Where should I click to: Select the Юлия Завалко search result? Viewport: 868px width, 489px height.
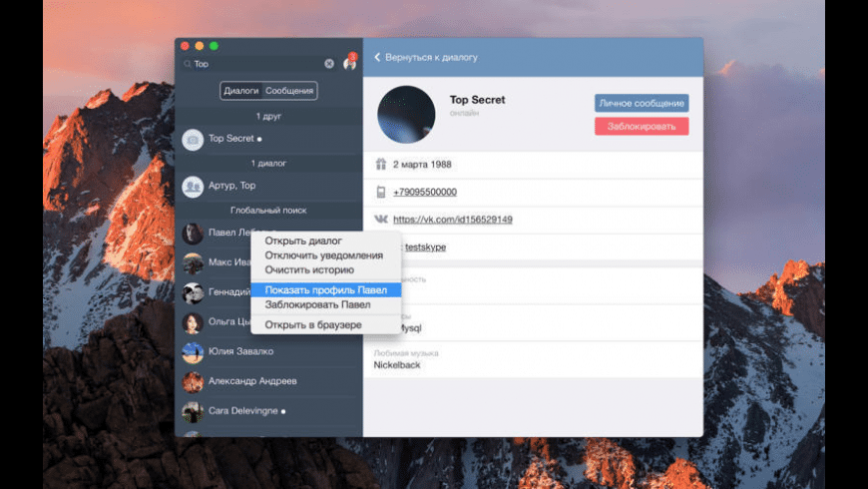point(268,351)
